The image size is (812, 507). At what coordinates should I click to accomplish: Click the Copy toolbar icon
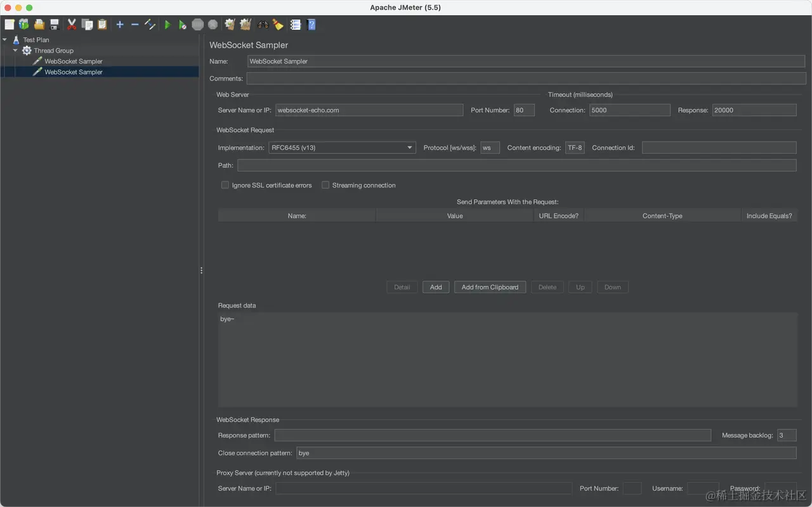click(x=87, y=25)
